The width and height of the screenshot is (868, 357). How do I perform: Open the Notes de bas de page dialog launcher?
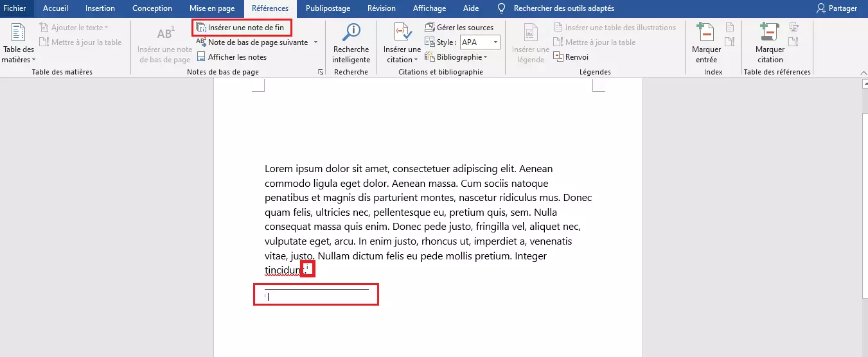click(321, 72)
